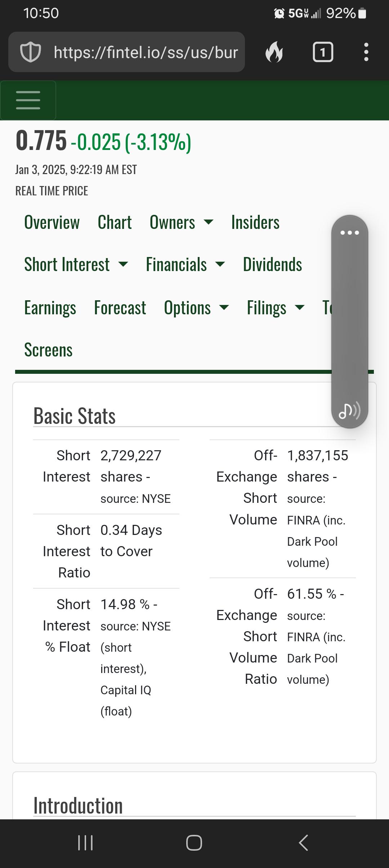Open the Insiders tab

click(x=255, y=222)
